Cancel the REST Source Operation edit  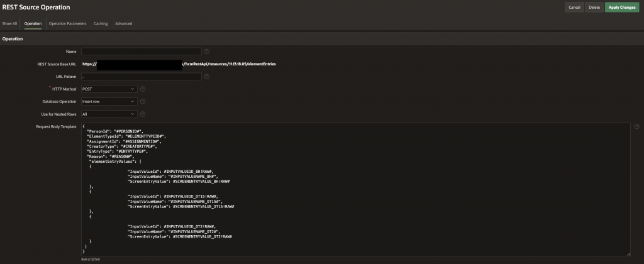[x=574, y=7]
